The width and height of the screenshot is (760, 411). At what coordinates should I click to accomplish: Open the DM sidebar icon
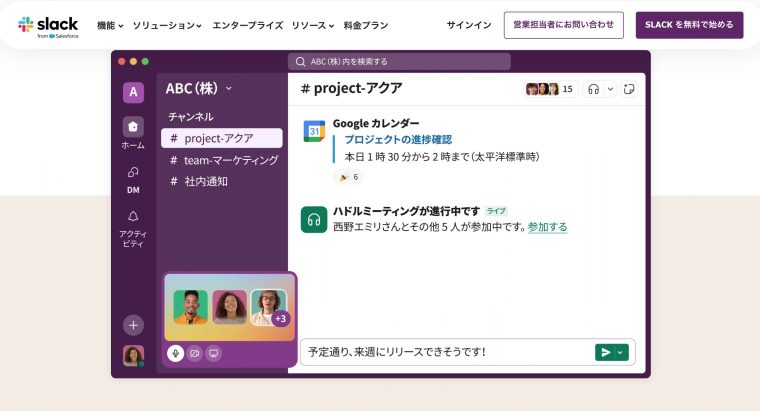click(x=133, y=172)
